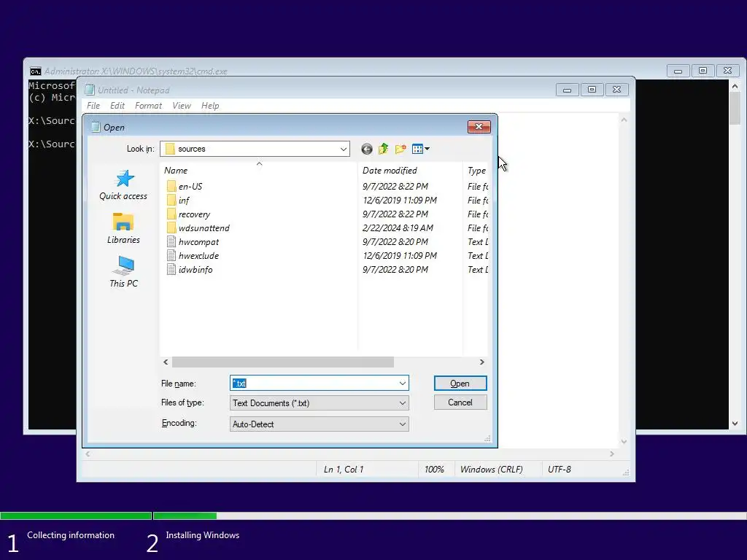The image size is (747, 560).
Task: Open Notepad's View menu
Action: pos(182,106)
